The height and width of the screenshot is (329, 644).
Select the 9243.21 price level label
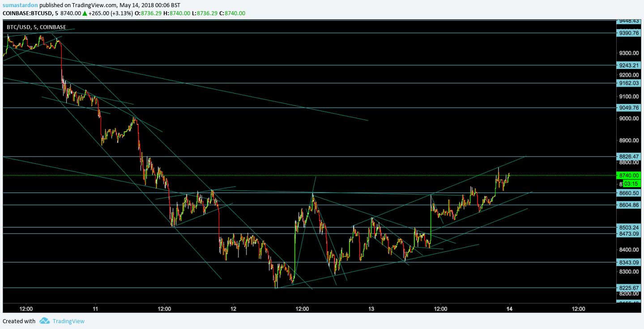click(x=628, y=65)
